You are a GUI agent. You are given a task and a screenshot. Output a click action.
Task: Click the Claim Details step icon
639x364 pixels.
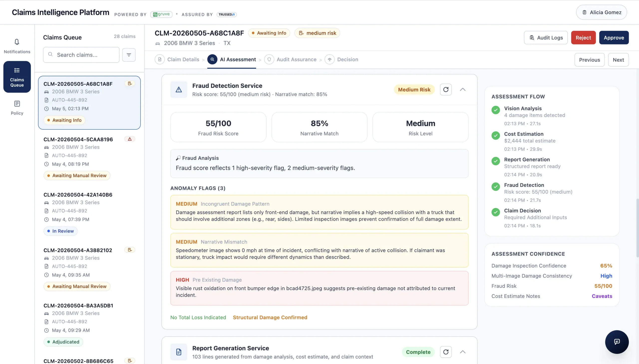160,59
